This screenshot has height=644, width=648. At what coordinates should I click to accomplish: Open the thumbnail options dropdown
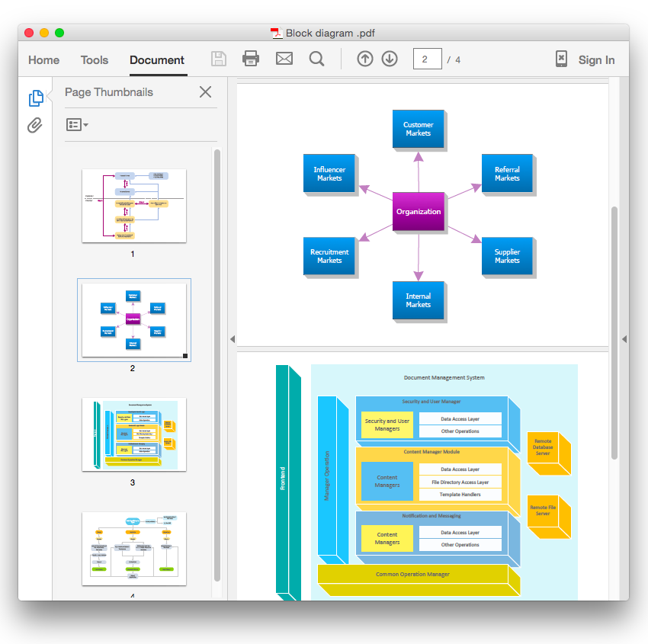tap(77, 123)
